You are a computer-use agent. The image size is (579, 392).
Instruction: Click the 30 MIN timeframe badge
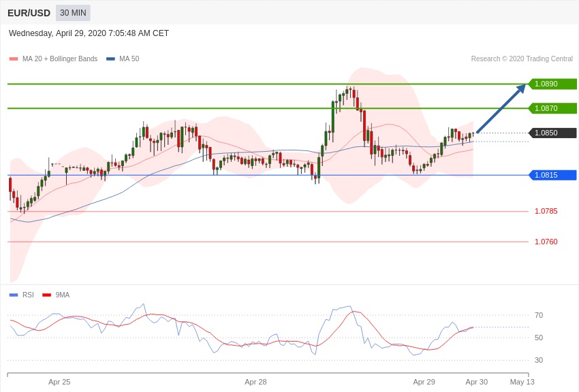click(x=73, y=13)
